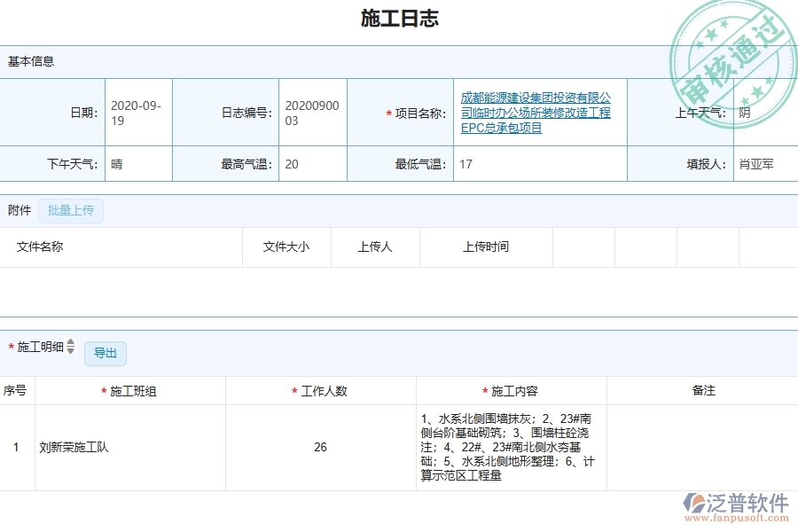Select the 附件 section header
Image resolution: width=798 pixels, height=532 pixels.
click(x=19, y=210)
